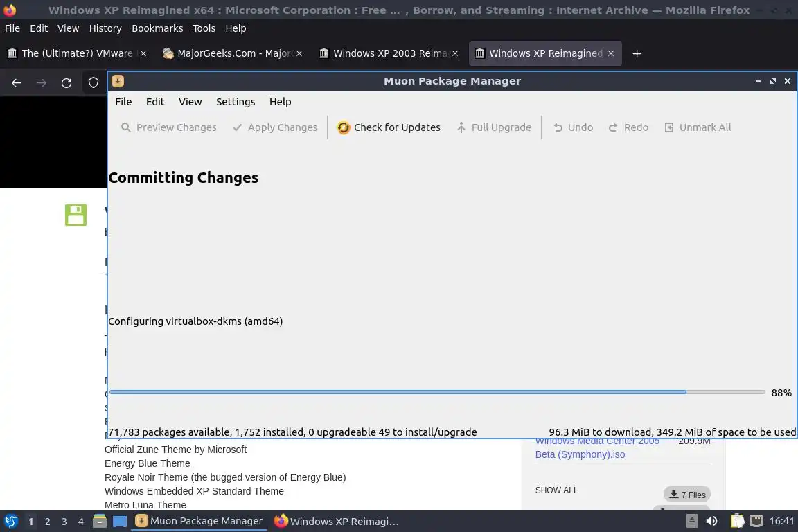
Task: Close the active Windows XP Reimagined tab
Action: (611, 53)
